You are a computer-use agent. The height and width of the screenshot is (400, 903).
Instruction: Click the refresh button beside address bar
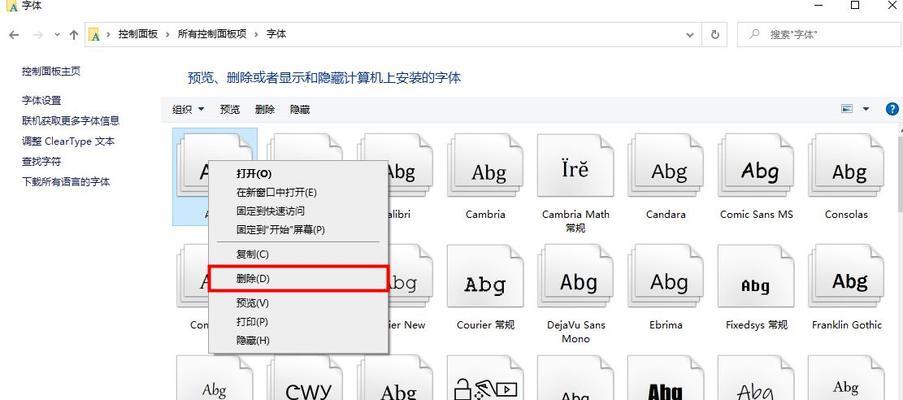[715, 35]
